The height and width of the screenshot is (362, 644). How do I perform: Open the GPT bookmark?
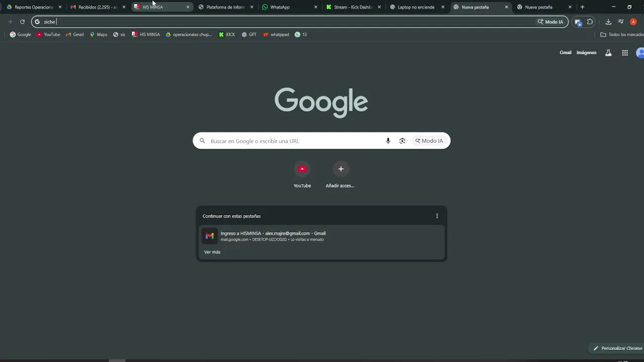click(249, 35)
